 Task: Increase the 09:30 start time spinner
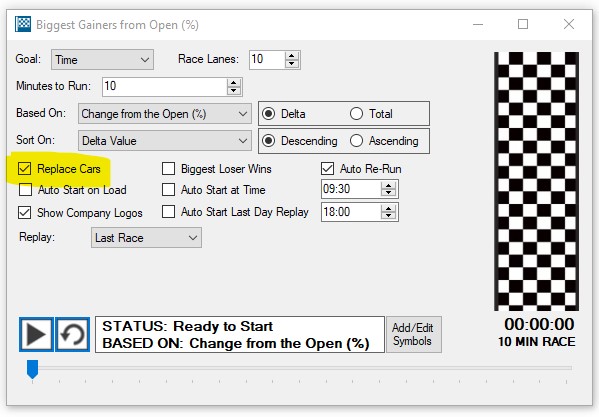click(x=389, y=186)
